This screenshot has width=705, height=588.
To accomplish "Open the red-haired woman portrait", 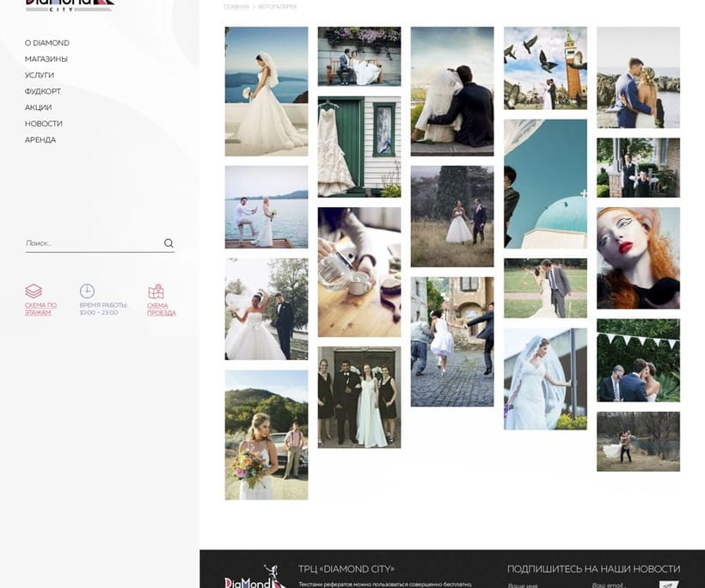I will tap(639, 258).
